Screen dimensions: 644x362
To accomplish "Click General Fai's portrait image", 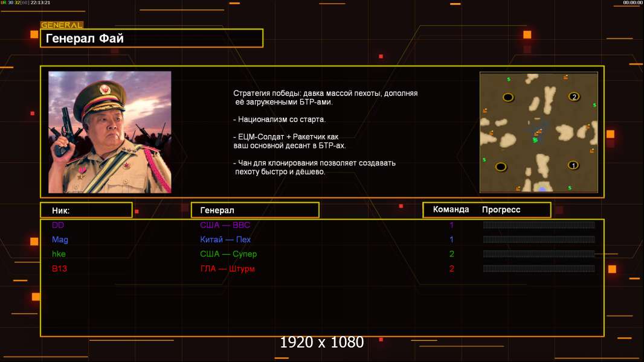I will pyautogui.click(x=110, y=132).
